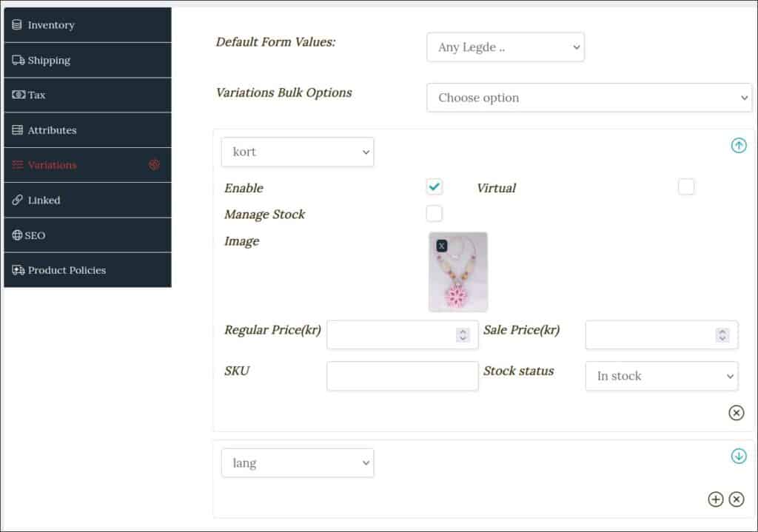Click the SEO globe icon
Screen dimensions: 758x532
pos(17,235)
